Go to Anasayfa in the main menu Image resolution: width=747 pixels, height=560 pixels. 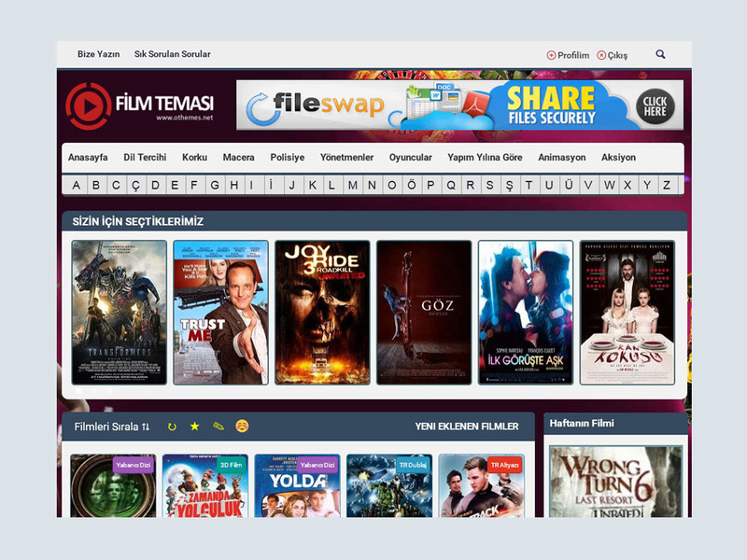tap(88, 157)
